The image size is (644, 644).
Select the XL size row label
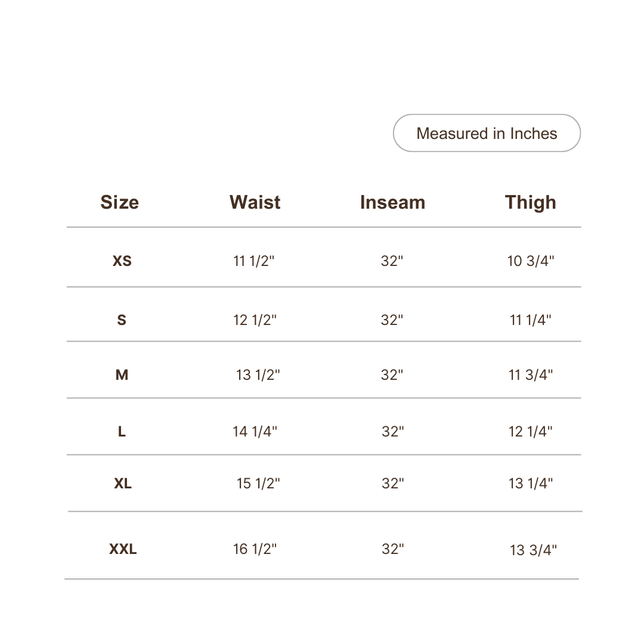123,483
